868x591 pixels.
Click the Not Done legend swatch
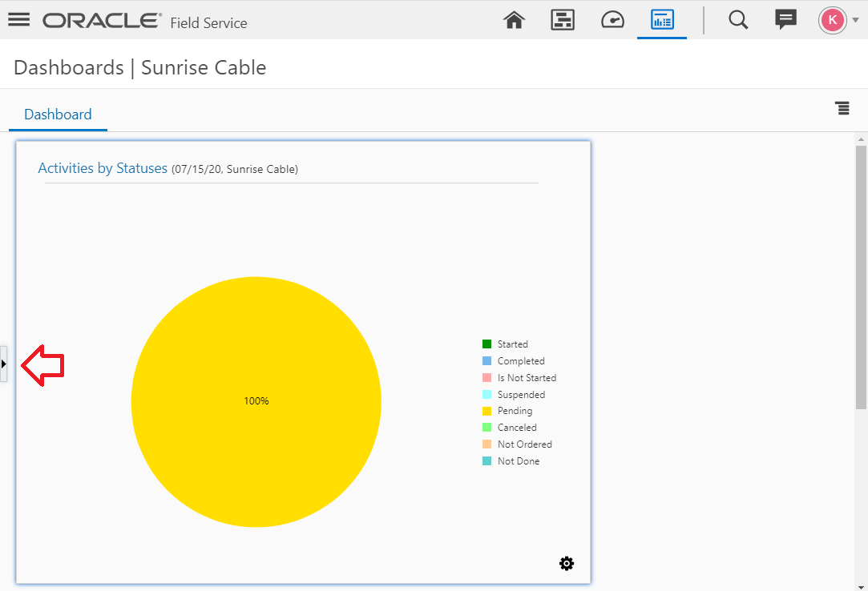pos(486,460)
